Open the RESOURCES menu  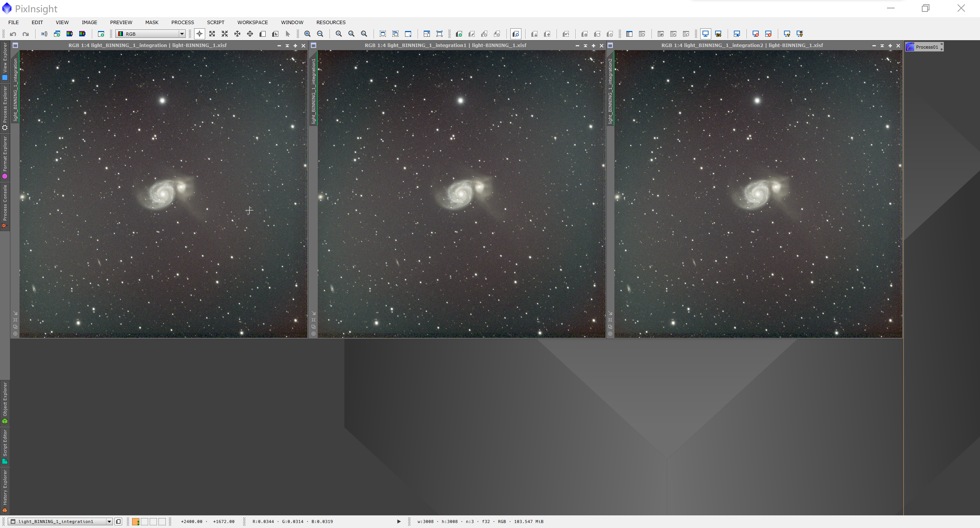click(331, 23)
